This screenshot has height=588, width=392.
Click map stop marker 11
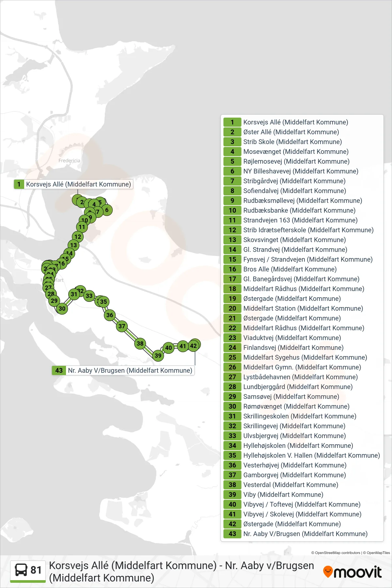[82, 227]
